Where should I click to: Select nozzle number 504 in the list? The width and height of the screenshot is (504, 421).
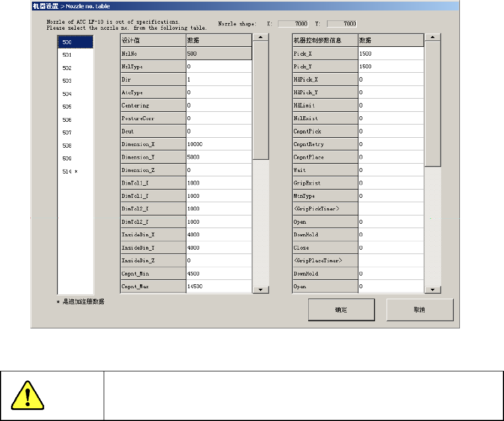tap(76, 94)
